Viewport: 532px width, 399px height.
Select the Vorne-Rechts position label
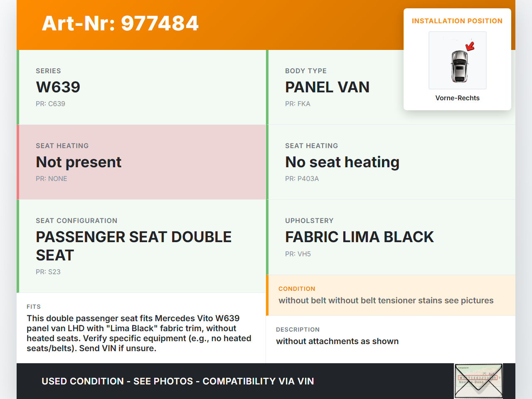tap(457, 98)
